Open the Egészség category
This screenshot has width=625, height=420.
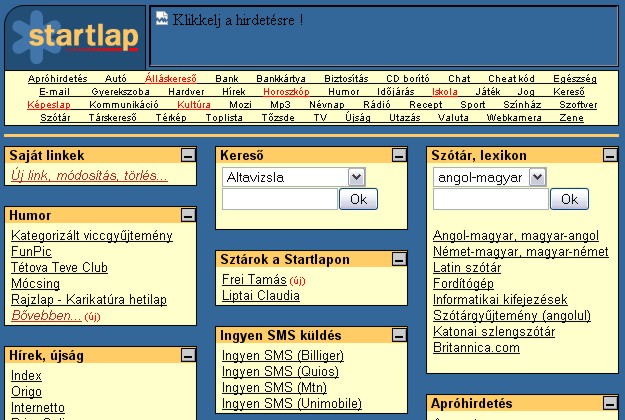click(575, 79)
